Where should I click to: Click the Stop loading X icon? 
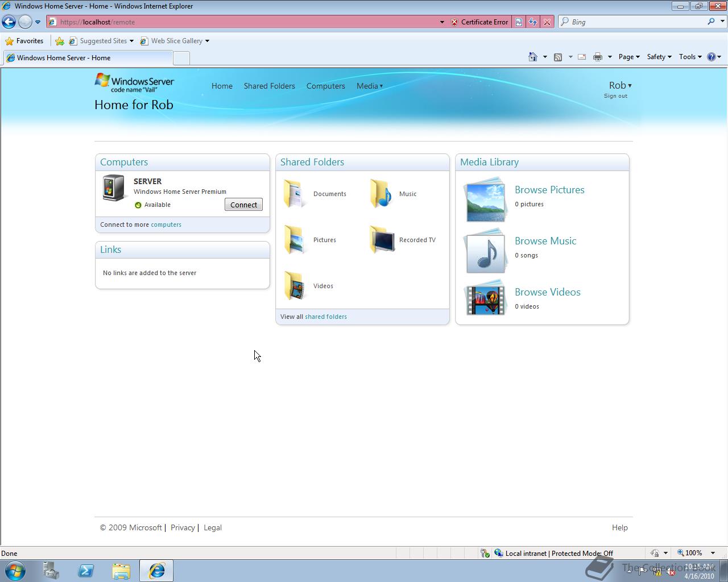[x=547, y=22]
